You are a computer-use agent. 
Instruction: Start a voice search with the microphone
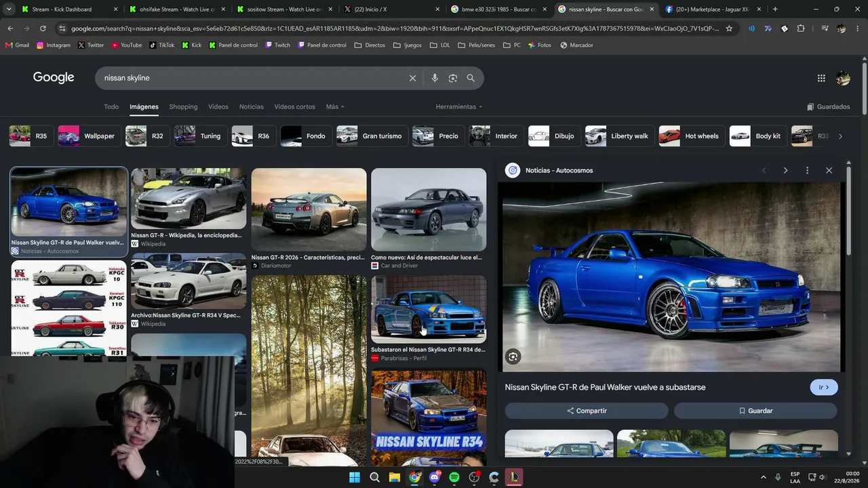pos(435,78)
